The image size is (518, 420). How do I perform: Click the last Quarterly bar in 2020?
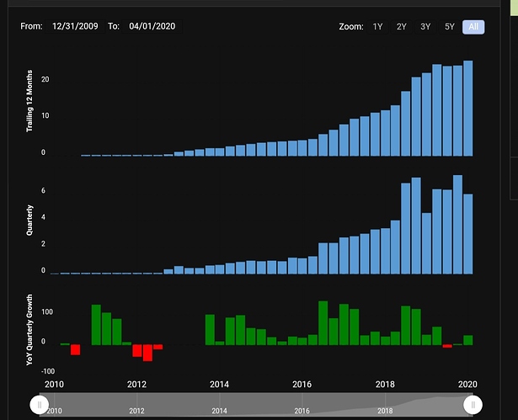point(468,234)
